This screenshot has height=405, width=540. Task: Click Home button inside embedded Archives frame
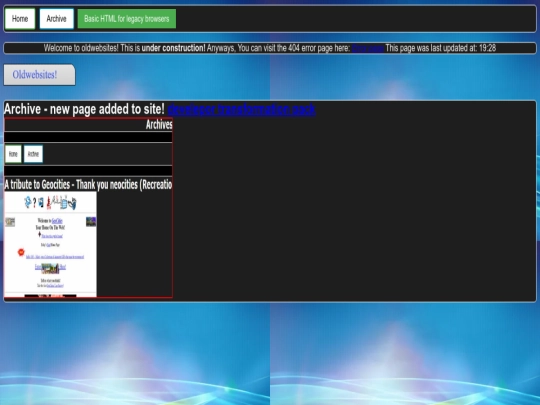(13, 154)
